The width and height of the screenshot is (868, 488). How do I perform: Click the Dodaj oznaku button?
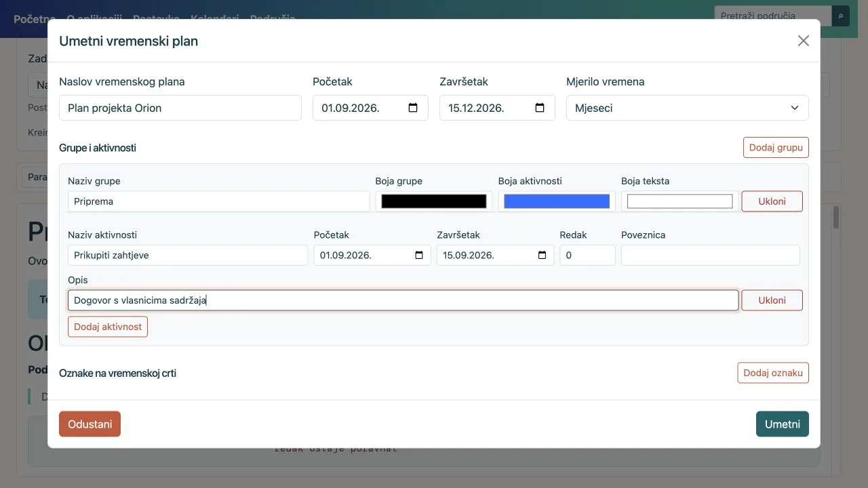click(773, 373)
